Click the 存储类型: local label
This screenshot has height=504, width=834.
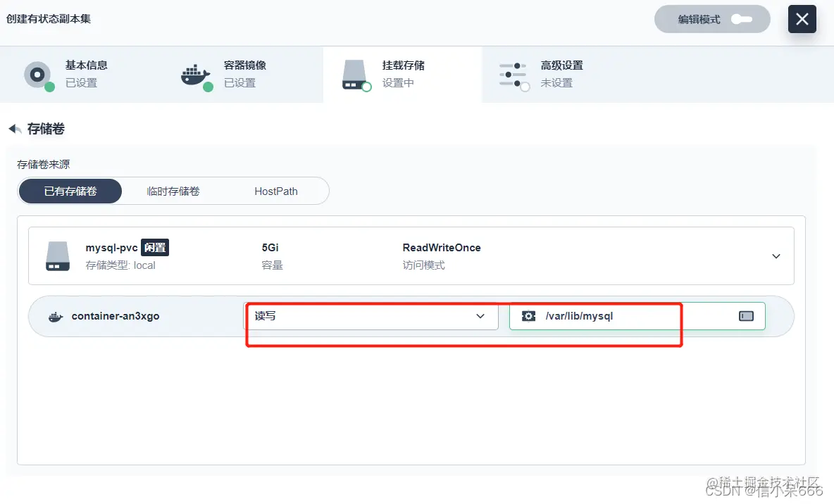click(120, 265)
